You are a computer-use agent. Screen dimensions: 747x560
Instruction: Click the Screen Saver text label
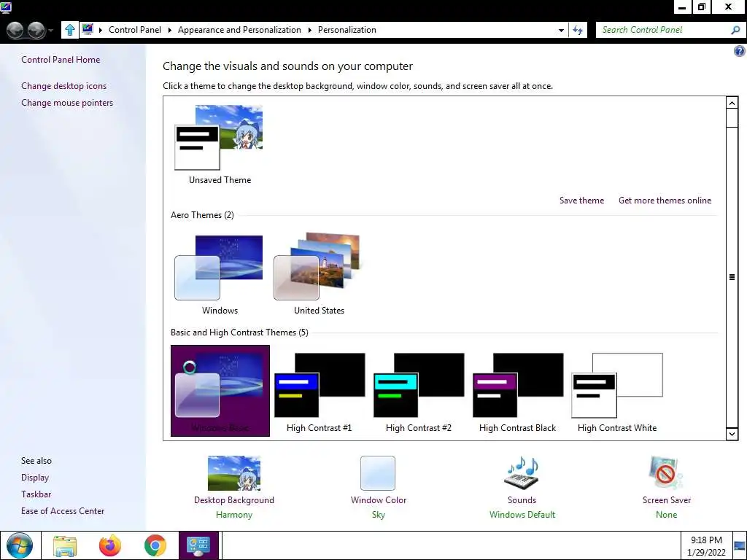click(x=666, y=500)
